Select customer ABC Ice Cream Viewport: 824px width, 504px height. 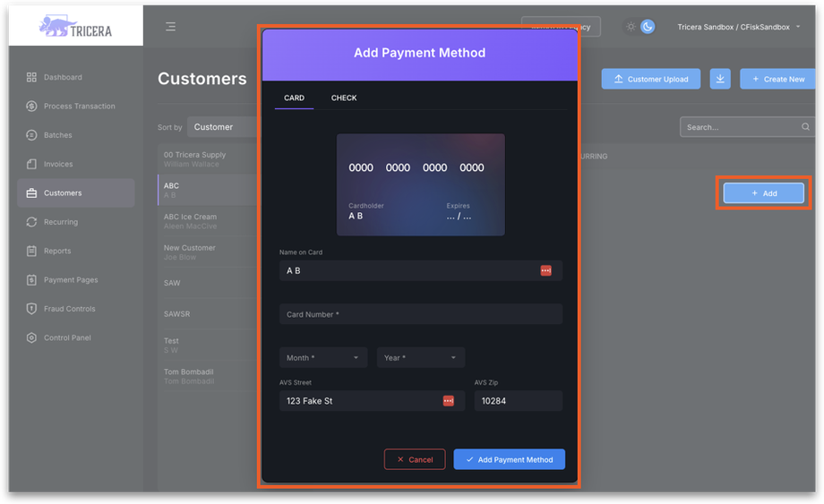208,221
